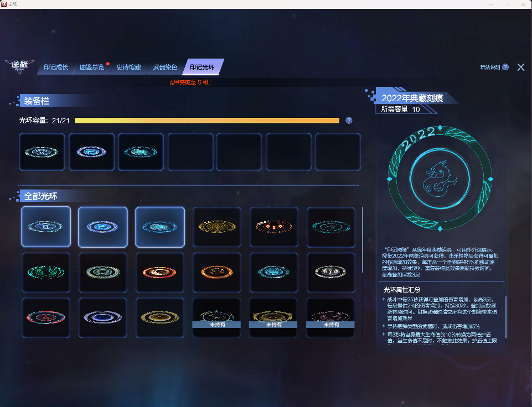Select the deep blue halo in third row
The width and height of the screenshot is (532, 407).
(103, 317)
